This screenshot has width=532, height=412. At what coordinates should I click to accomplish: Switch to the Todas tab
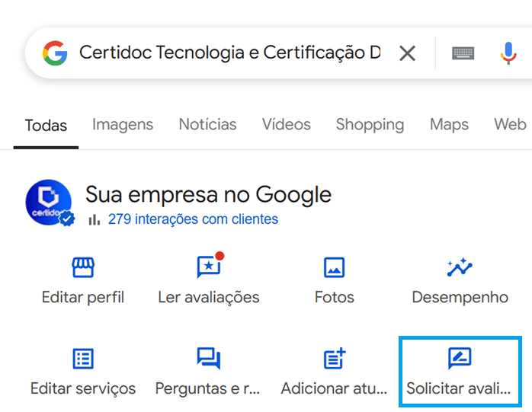(46, 126)
